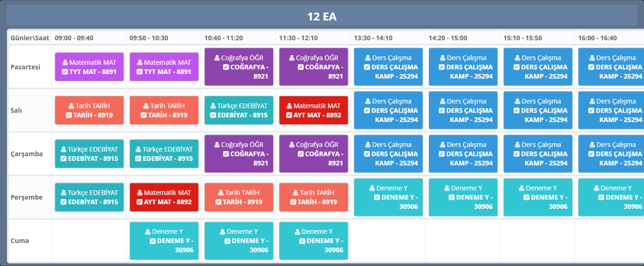Click edit icon beside TYT MAT on Pazartesi 09:50
The height and width of the screenshot is (266, 644).
point(140,72)
